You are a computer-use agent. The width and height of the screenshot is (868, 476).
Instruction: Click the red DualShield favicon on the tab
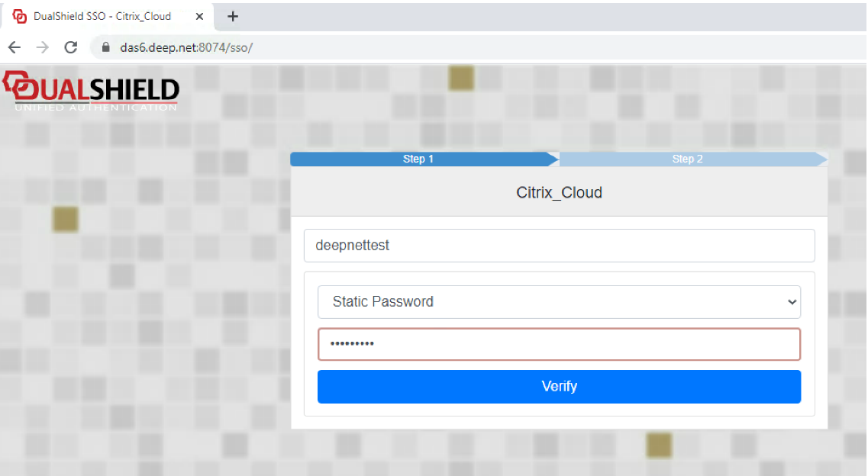click(20, 16)
